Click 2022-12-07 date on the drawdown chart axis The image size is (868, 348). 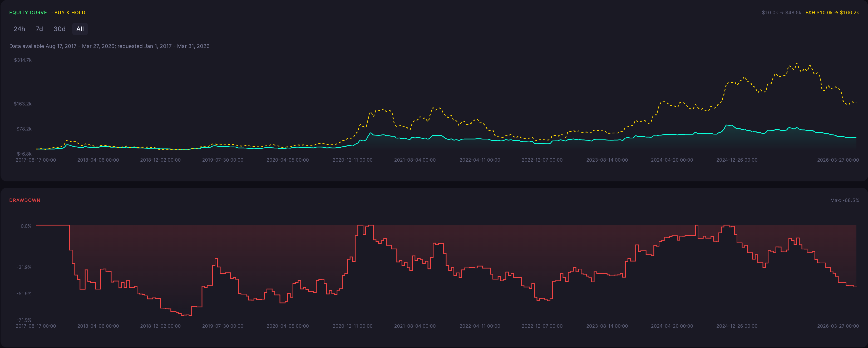coord(542,326)
